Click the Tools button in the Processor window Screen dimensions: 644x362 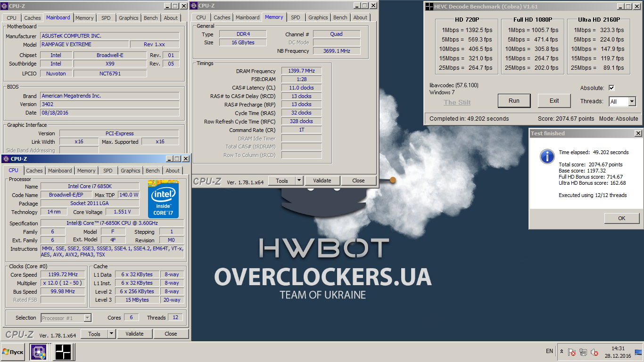(x=94, y=334)
